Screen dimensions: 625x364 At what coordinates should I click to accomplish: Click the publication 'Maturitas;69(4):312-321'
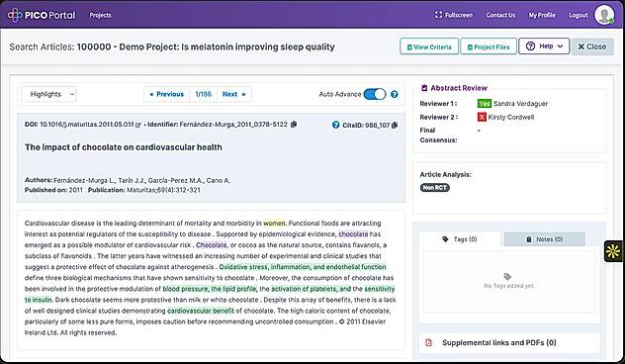tap(163, 190)
